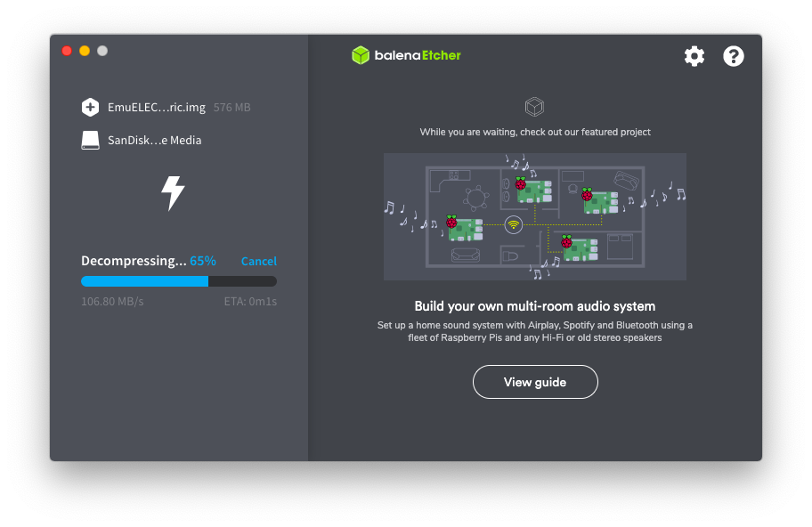Click the yellow Wi-Fi icon in illustration
The height and width of the screenshot is (527, 812).
tap(513, 224)
